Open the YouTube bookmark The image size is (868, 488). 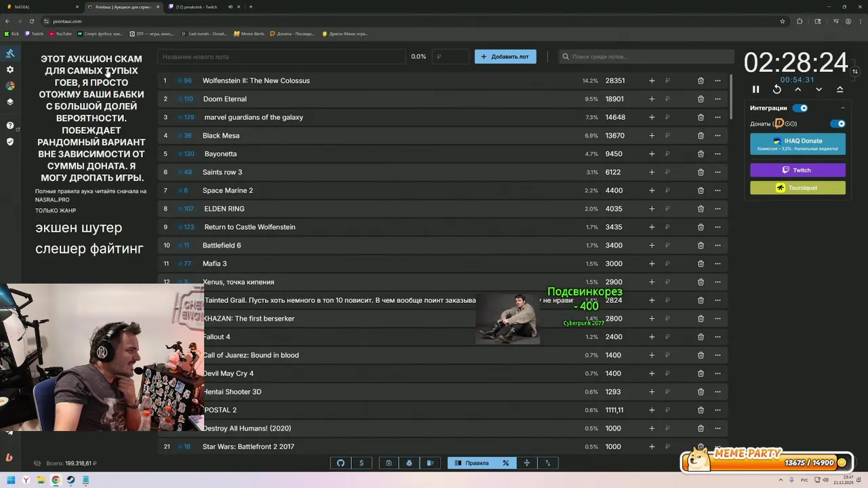tap(60, 33)
